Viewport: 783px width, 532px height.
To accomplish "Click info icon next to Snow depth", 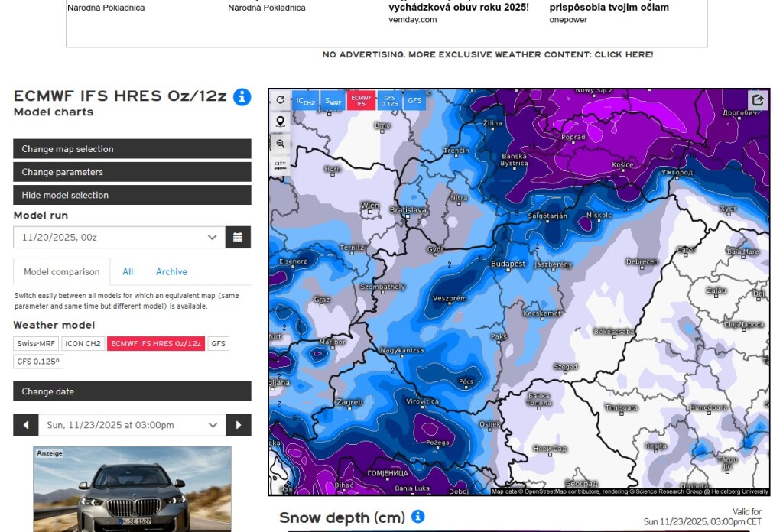I will click(418, 517).
